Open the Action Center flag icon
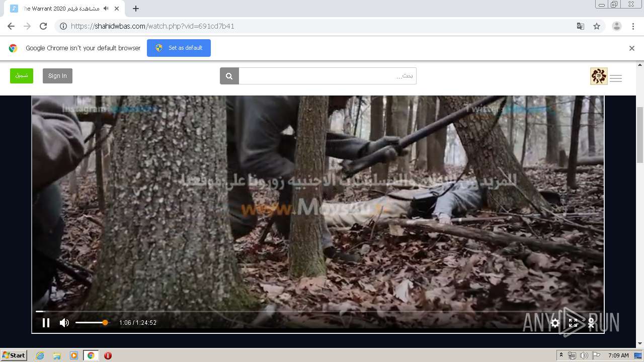 596,355
